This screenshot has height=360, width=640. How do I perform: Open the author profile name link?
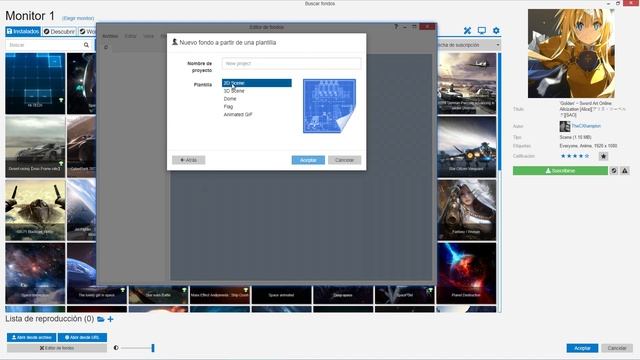point(586,126)
